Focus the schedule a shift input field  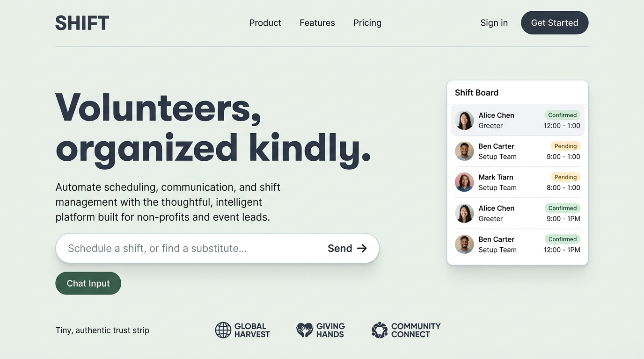click(187, 248)
